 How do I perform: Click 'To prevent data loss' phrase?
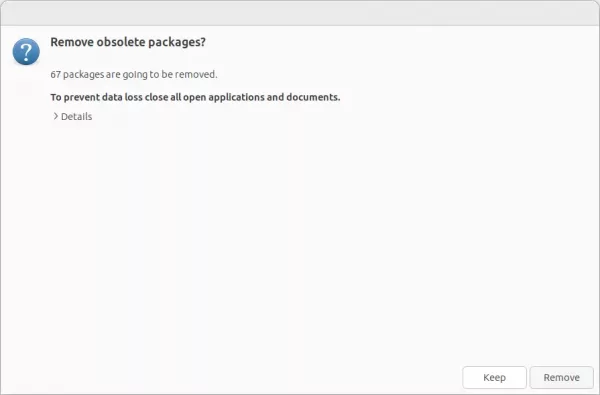coord(97,97)
